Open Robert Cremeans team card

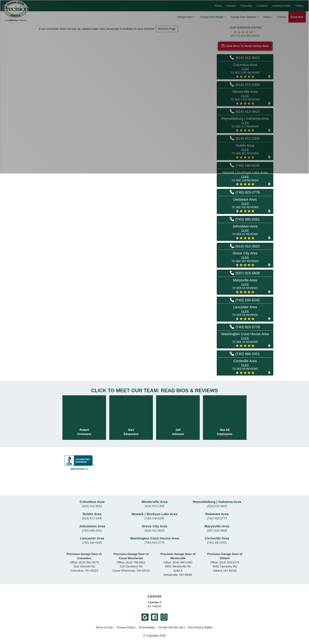[x=84, y=417]
